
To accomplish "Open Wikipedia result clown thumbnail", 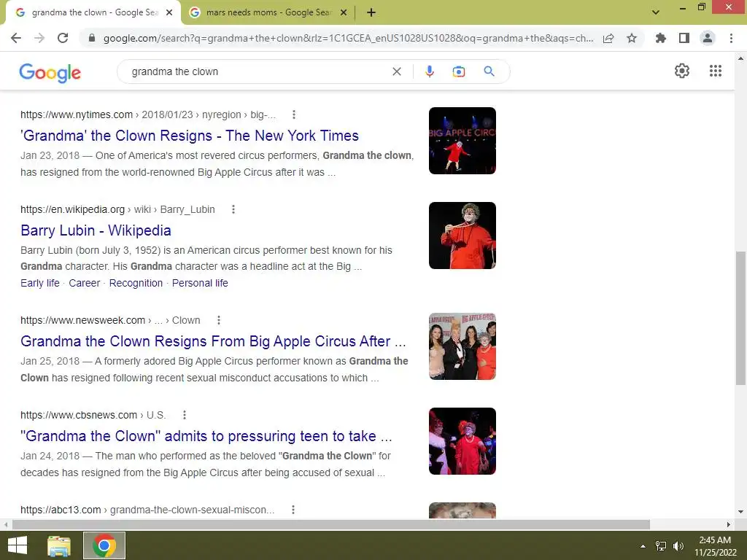I will click(x=462, y=236).
